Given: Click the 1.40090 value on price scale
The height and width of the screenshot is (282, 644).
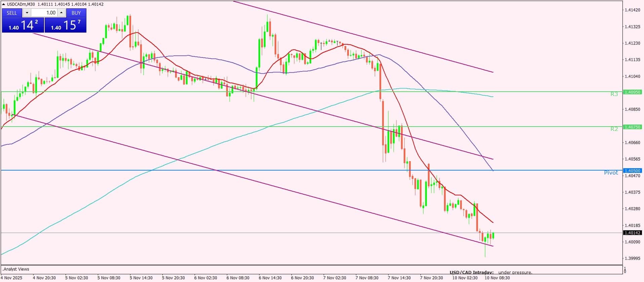Looking at the screenshot, I should coord(632,242).
